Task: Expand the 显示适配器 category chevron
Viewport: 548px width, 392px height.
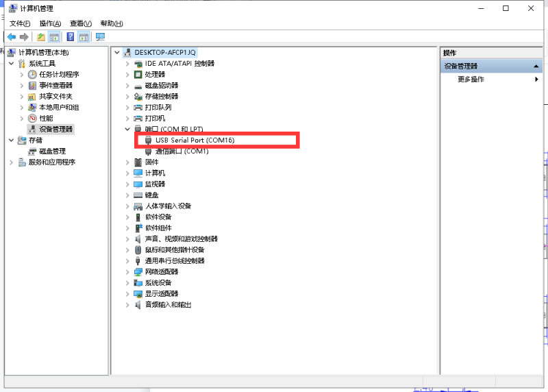Action: pos(127,294)
